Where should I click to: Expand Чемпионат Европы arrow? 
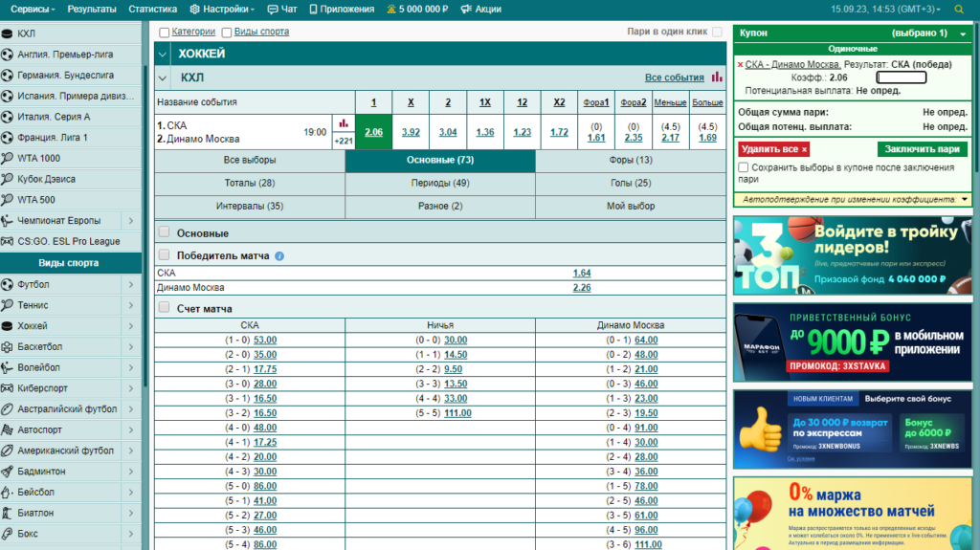pos(131,221)
